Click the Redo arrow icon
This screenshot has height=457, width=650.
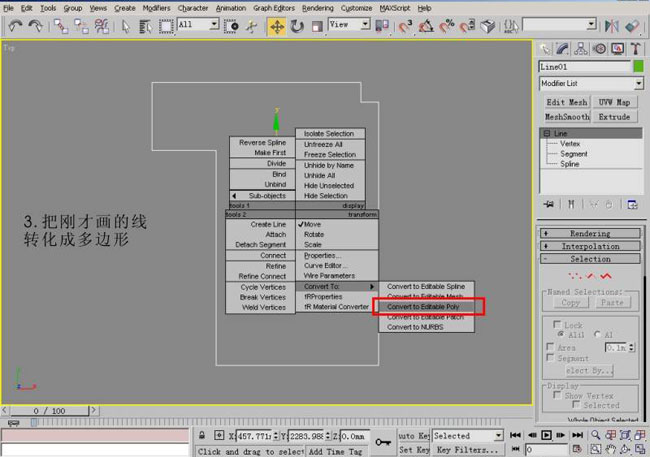pos(35,26)
